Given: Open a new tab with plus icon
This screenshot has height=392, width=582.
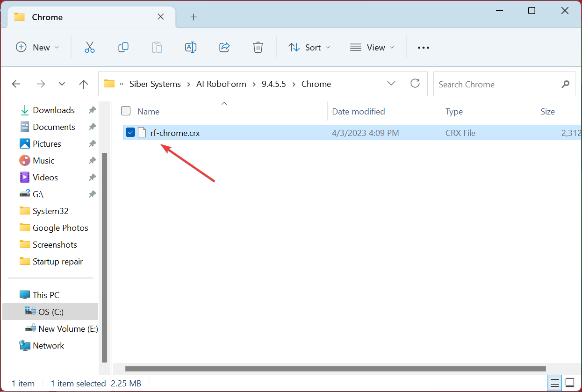Looking at the screenshot, I should coord(194,17).
